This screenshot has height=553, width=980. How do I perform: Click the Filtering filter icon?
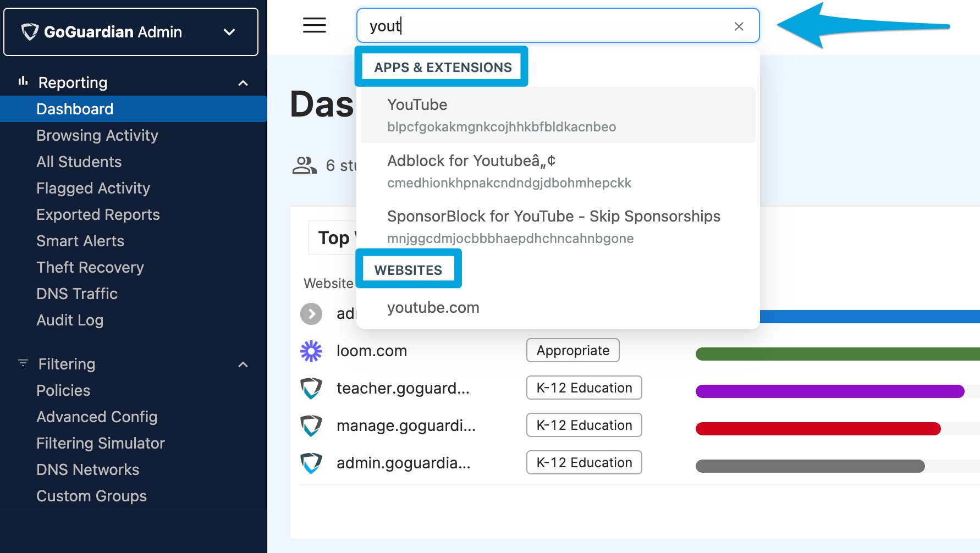pos(23,363)
